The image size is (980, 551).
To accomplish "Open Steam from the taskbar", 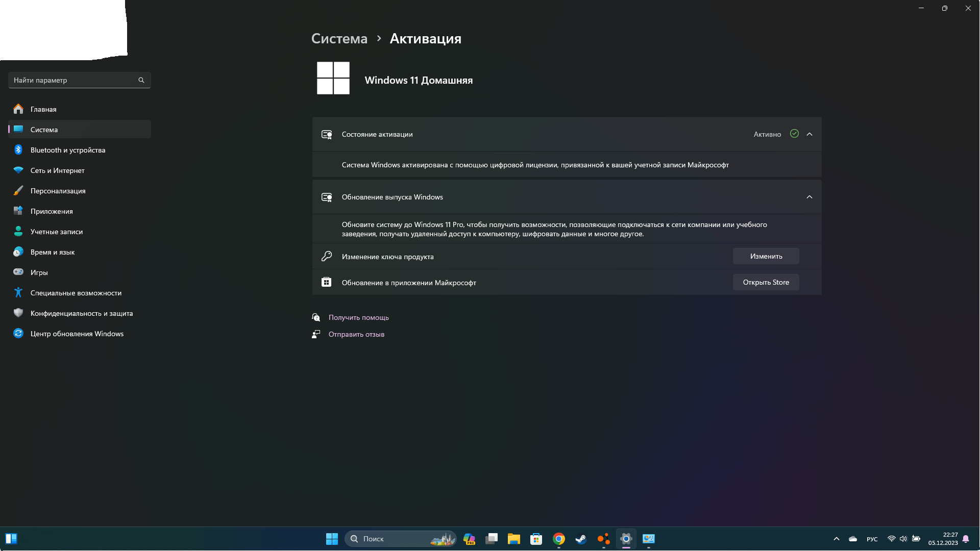I will (x=581, y=539).
